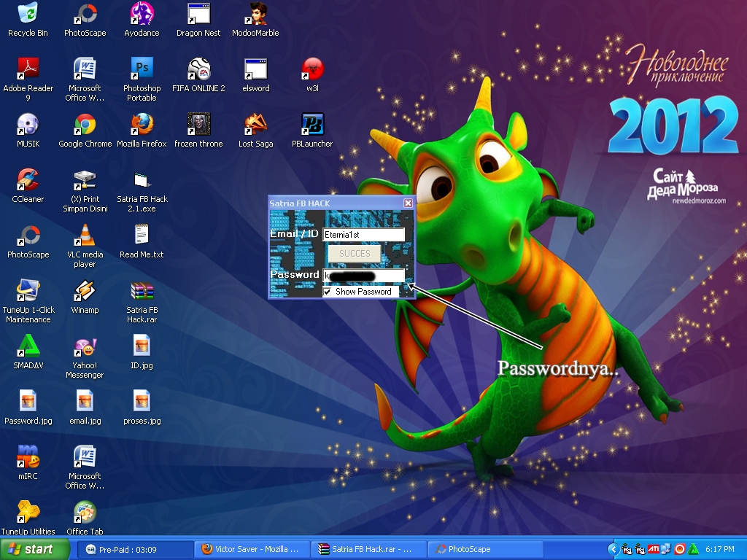747x560 pixels.
Task: Click the ATI tray icon
Action: (654, 550)
